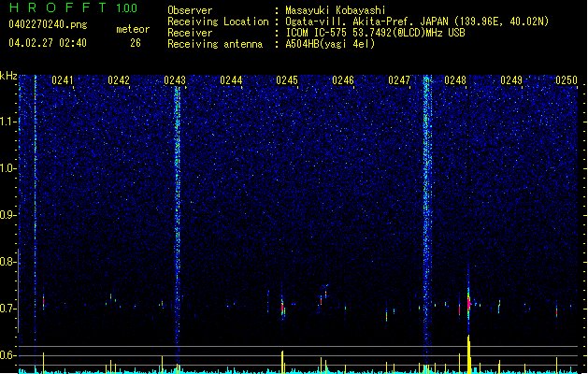Click the 0.6 kHz axis label

click(7, 355)
